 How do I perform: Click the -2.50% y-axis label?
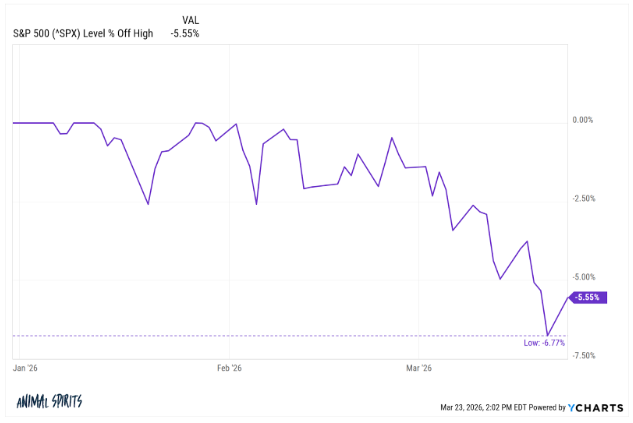(x=582, y=198)
